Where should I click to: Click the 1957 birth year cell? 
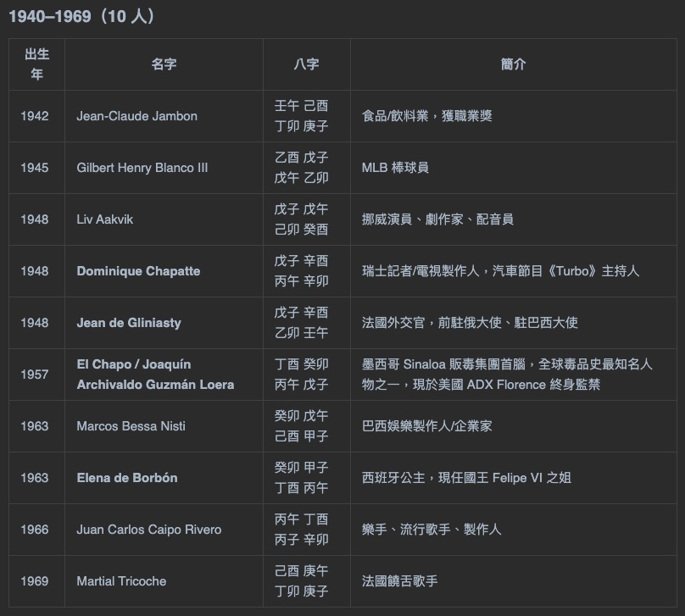pos(35,375)
